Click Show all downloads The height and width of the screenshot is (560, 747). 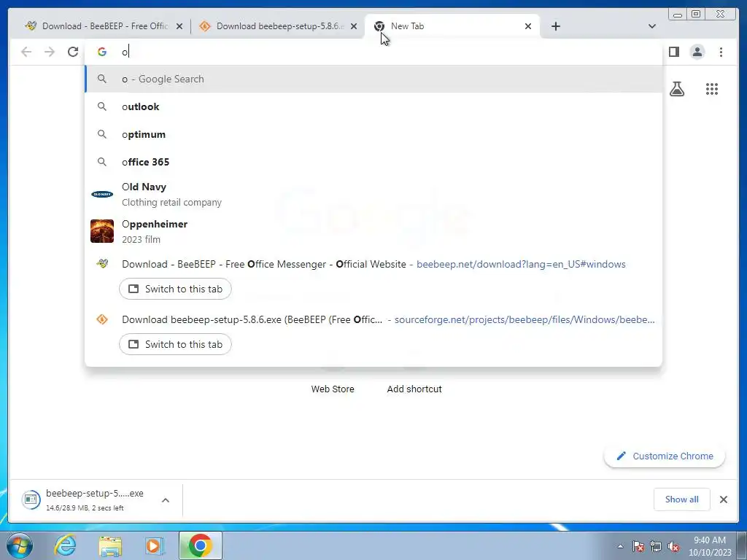pyautogui.click(x=682, y=499)
